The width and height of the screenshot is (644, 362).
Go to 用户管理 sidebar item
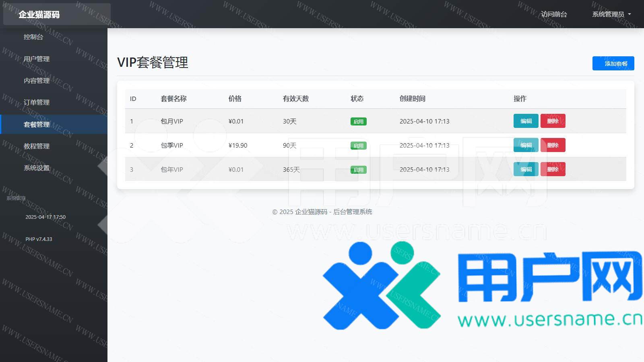point(37,59)
